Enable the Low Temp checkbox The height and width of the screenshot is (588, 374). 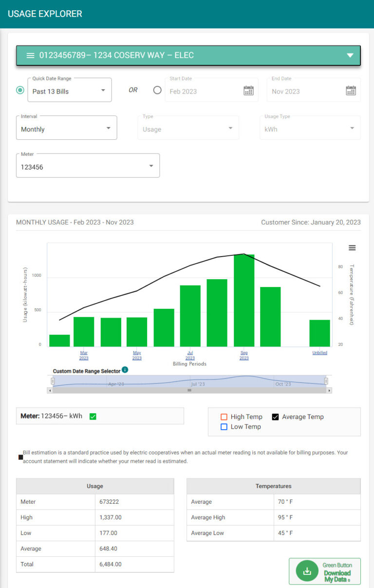pyautogui.click(x=224, y=427)
